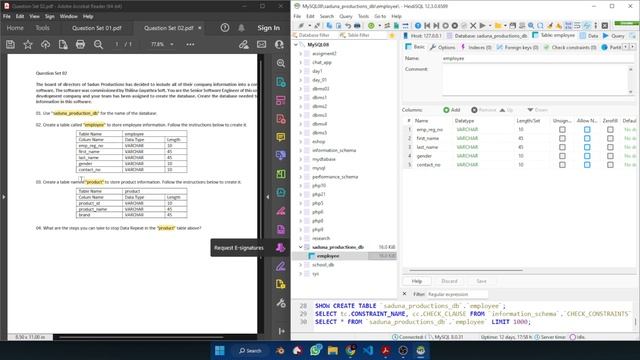Viewport: 640px width, 360px height.
Task: Collapse the saduna_productions_db tree node
Action: click(301, 247)
